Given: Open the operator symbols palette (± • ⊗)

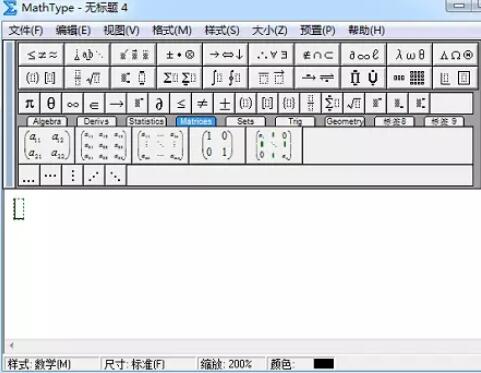Looking at the screenshot, I should pos(179,55).
